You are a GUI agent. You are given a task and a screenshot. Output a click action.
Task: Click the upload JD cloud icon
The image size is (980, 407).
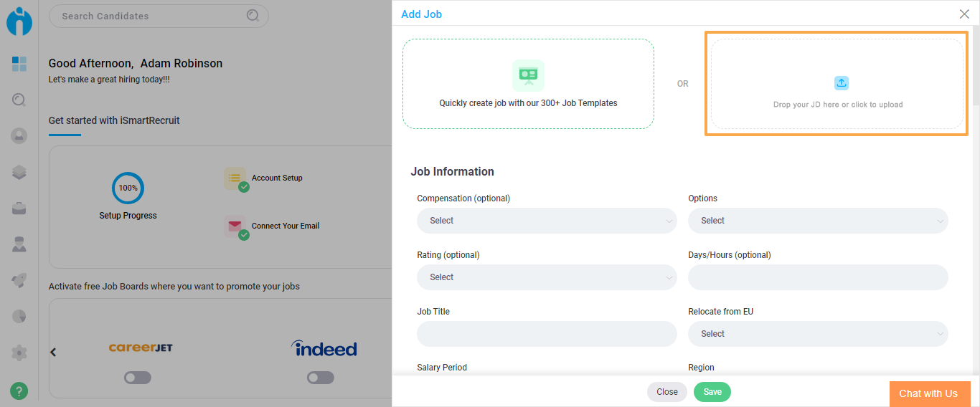point(842,83)
